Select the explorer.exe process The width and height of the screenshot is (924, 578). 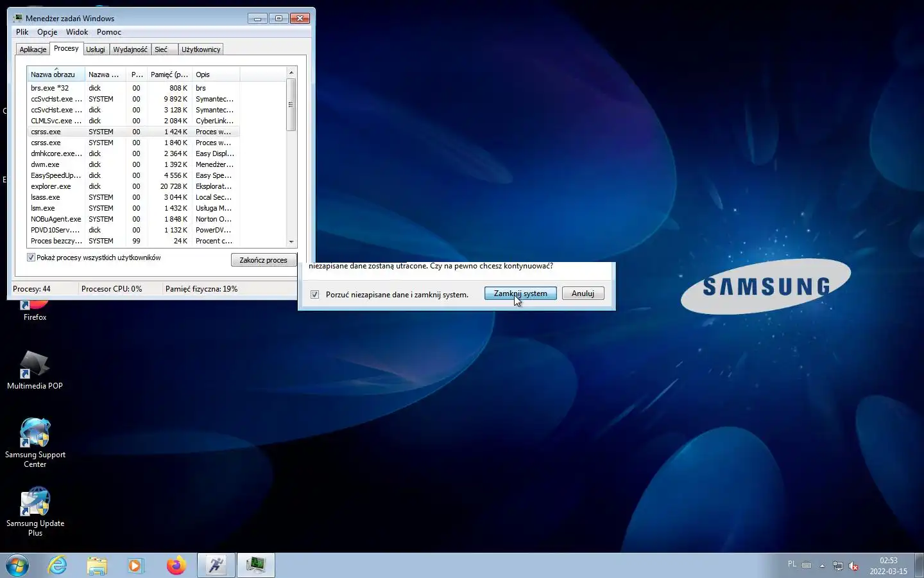[133, 186]
